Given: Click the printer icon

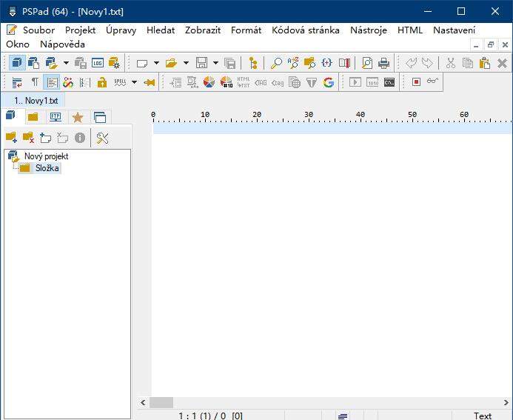Looking at the screenshot, I should pyautogui.click(x=383, y=62).
